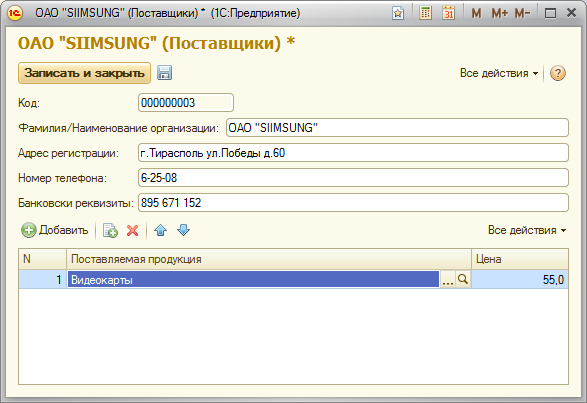This screenshot has height=403, width=587.
Task: Click the M- memory subtract button
Action: (522, 13)
